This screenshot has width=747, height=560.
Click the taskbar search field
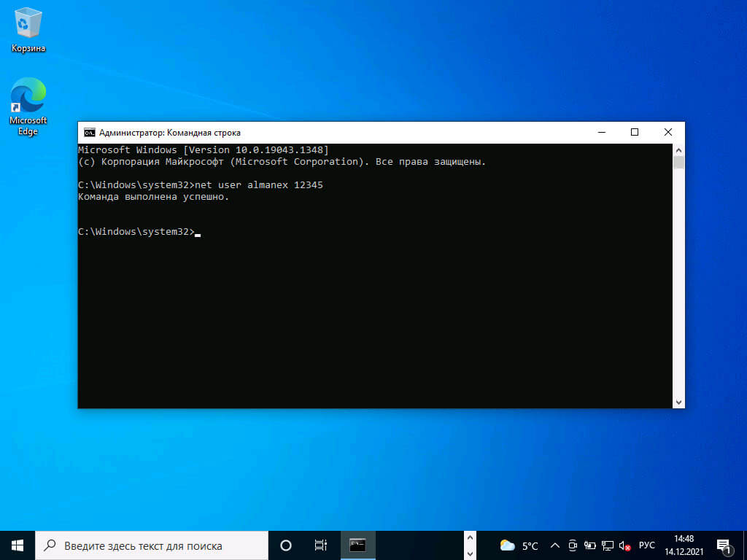point(152,545)
